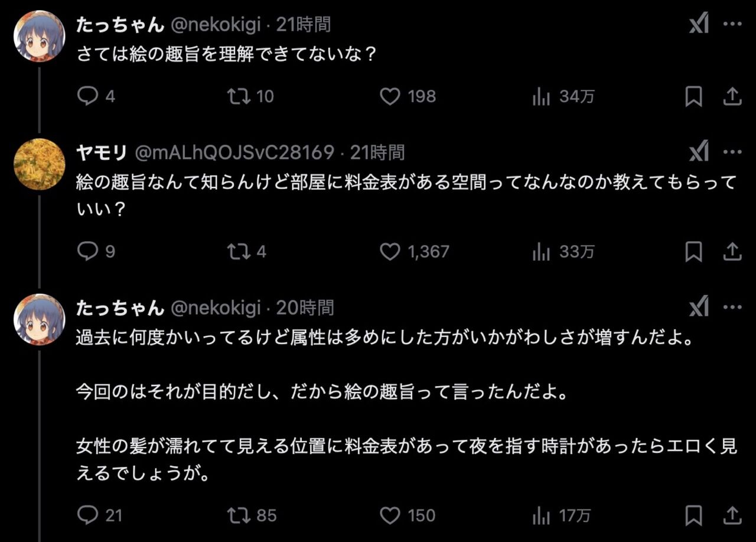Reply to ヤモリ's tweet with 9 replies

[x=87, y=252]
